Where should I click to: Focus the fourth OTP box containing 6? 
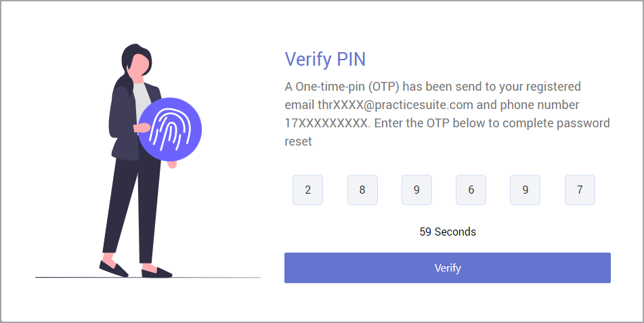click(x=471, y=190)
